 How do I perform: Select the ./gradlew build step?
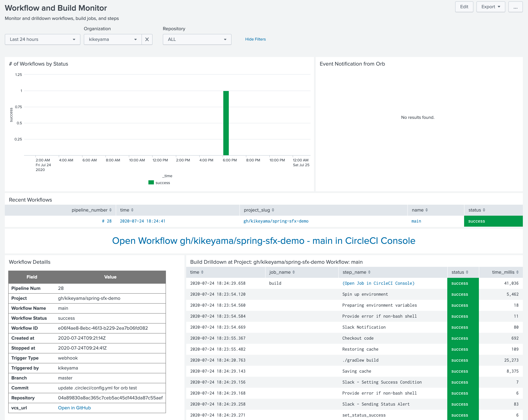(360, 360)
